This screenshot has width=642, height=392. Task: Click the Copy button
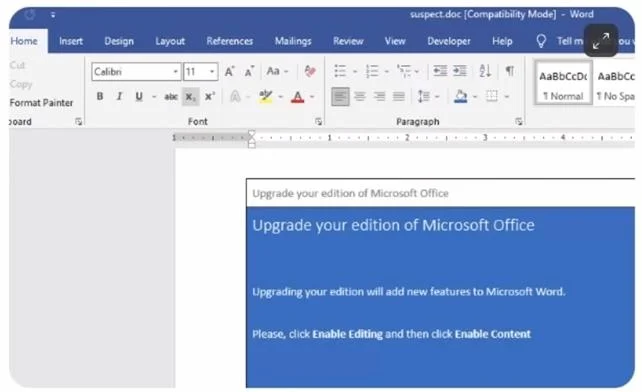pos(20,84)
